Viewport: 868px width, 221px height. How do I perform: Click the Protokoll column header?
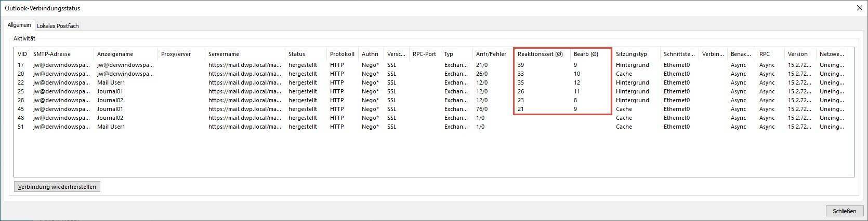[342, 54]
